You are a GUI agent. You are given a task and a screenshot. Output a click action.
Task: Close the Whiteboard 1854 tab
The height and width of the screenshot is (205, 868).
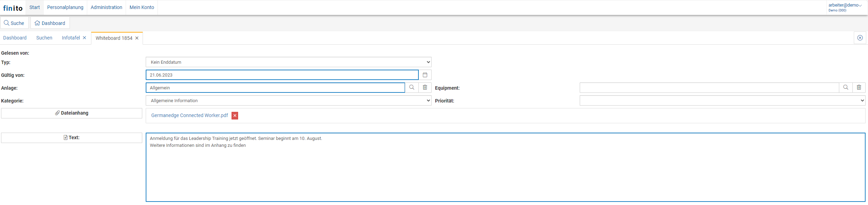137,38
